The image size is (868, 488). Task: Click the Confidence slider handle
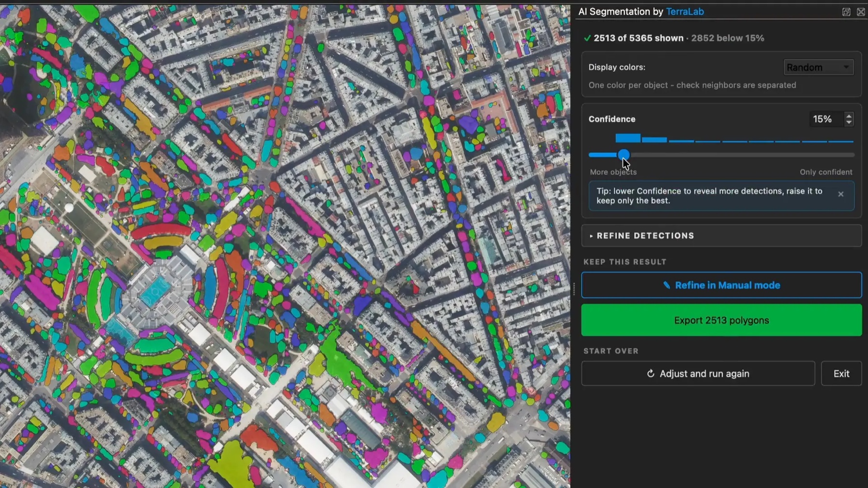624,155
